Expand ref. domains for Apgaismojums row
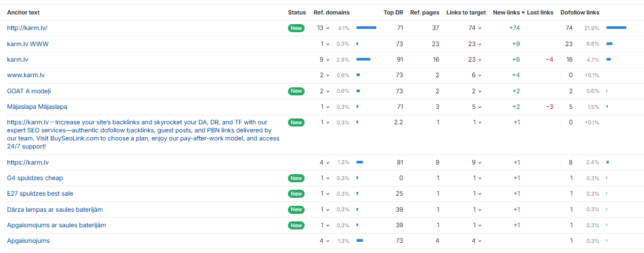644x253 pixels. click(x=324, y=241)
